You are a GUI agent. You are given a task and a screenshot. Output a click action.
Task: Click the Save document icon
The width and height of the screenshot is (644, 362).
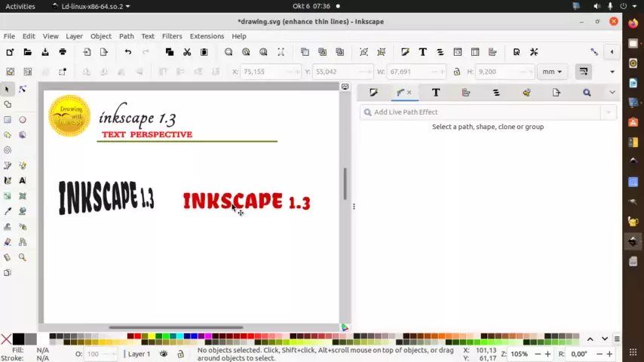(x=45, y=52)
